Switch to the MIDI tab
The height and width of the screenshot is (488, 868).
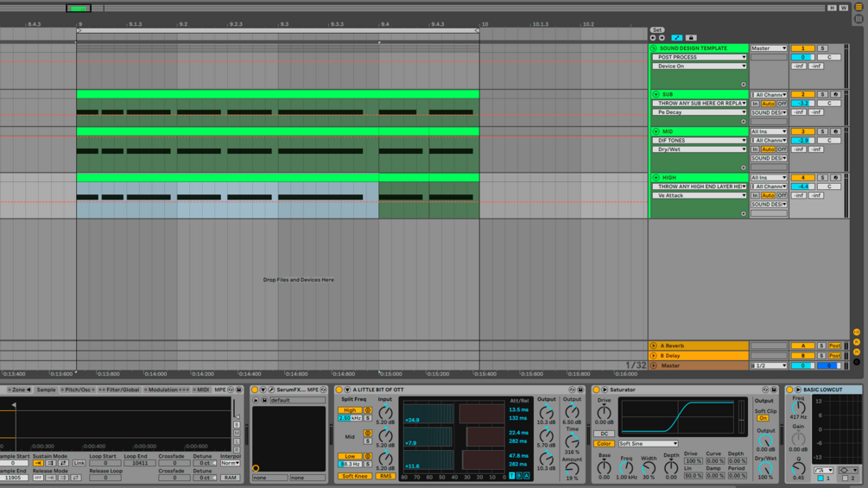click(202, 390)
